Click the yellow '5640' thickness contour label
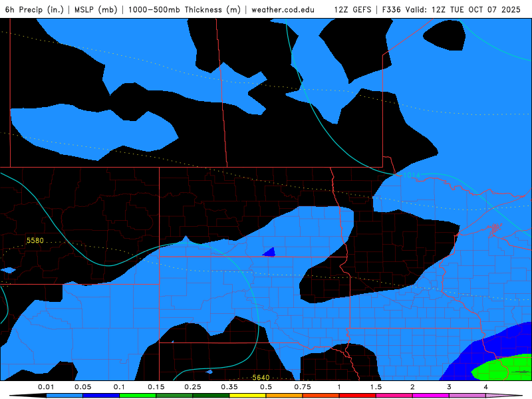The width and height of the screenshot is (532, 399). click(x=261, y=377)
